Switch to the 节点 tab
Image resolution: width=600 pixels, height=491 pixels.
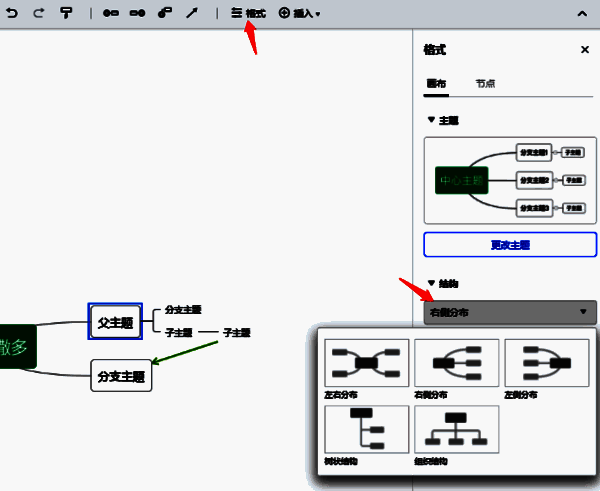point(485,84)
